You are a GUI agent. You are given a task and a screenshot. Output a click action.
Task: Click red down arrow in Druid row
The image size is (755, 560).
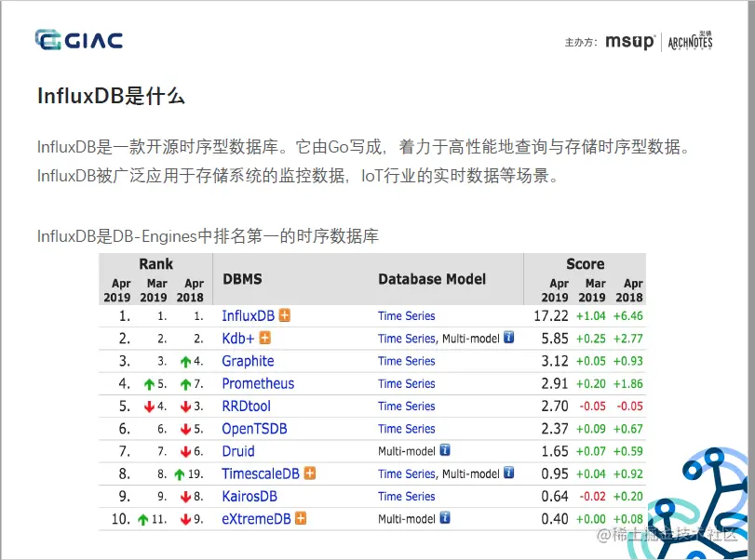pos(186,452)
